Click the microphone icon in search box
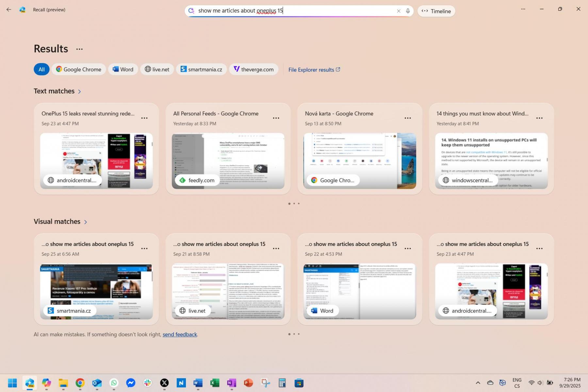The image size is (588, 392). coord(408,11)
